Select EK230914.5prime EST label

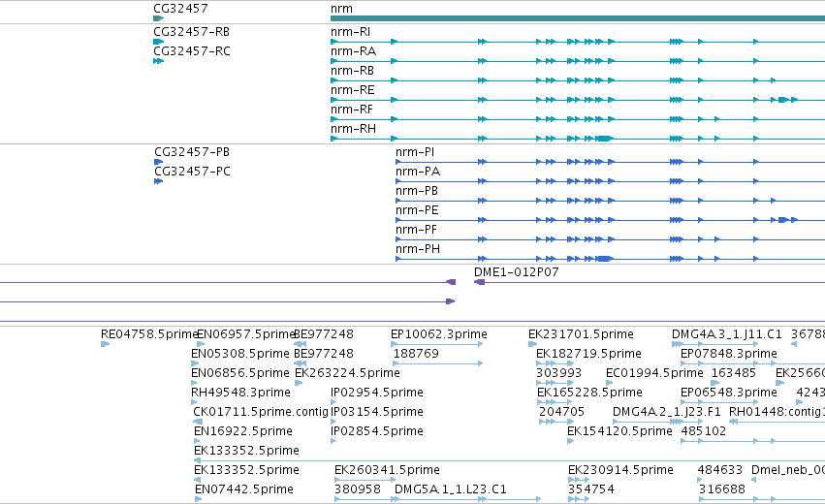620,470
